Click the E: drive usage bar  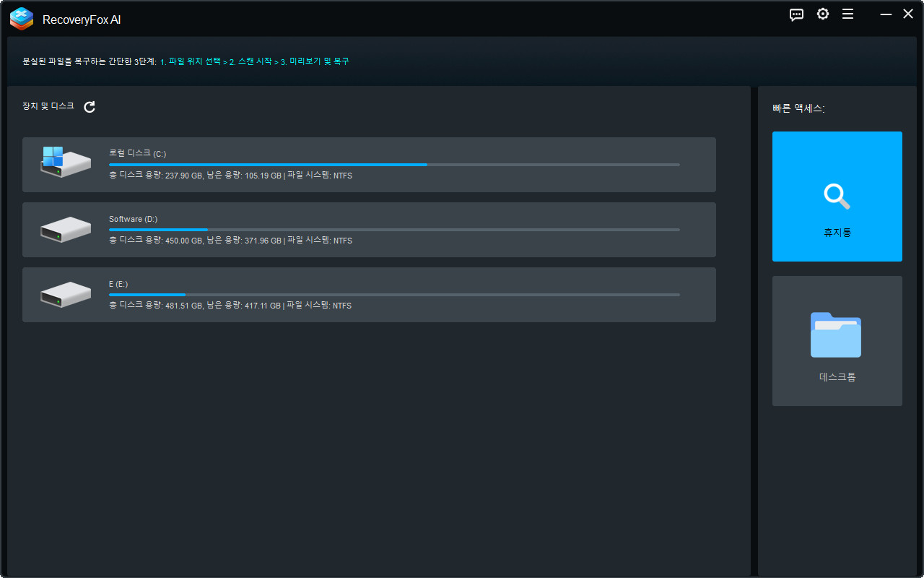pyautogui.click(x=393, y=295)
